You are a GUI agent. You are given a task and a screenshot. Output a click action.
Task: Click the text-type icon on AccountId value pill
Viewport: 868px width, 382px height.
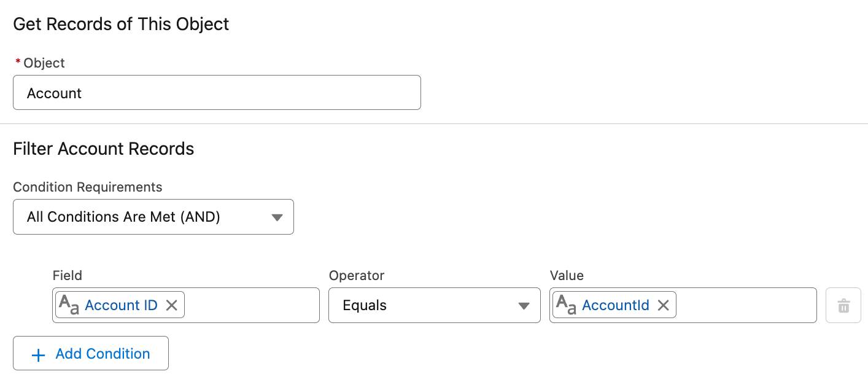566,305
